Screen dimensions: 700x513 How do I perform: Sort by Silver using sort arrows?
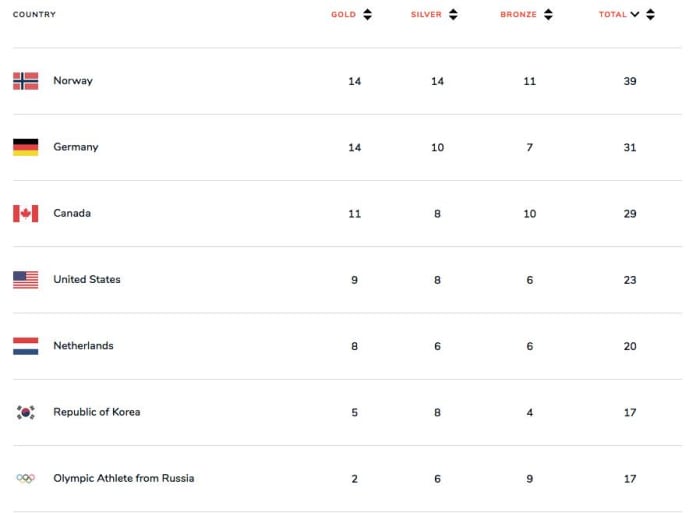453,15
